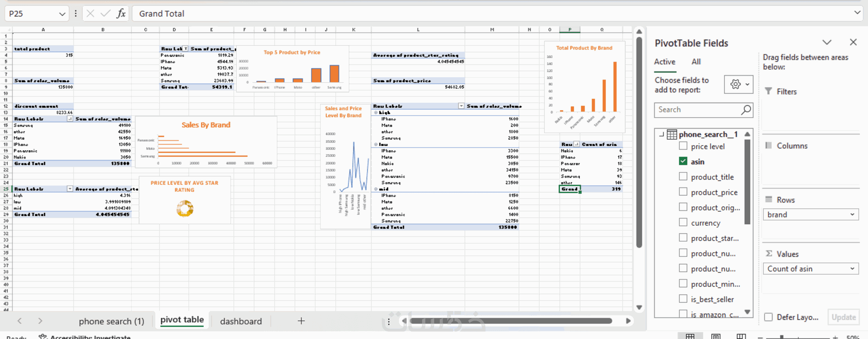Switch to Page Layout view

click(715, 336)
